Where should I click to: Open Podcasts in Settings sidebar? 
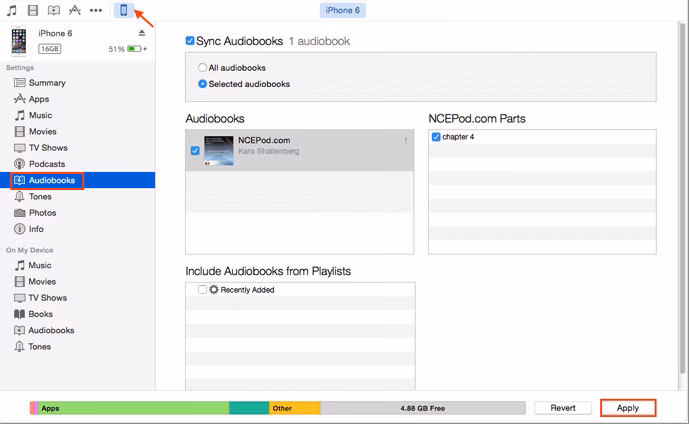tap(46, 164)
